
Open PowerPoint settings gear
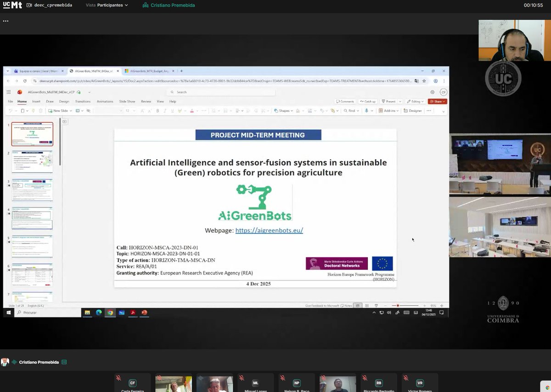432,92
